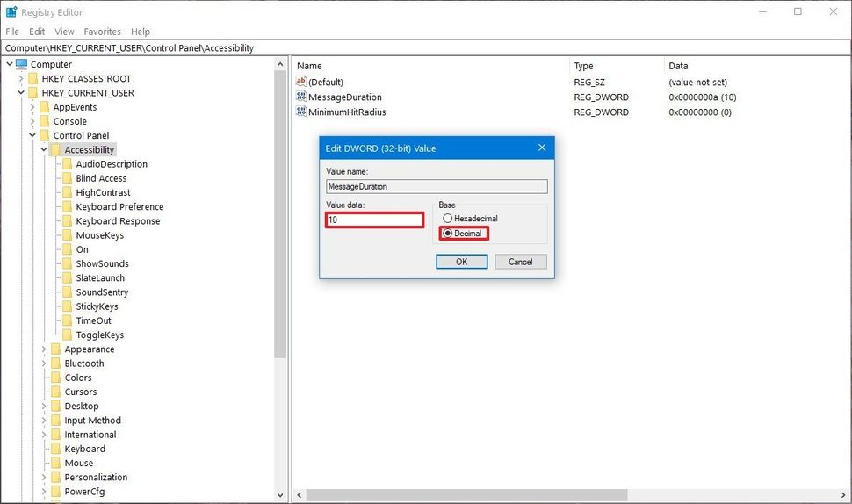Click into the Value data field
This screenshot has width=852, height=504.
(x=374, y=220)
